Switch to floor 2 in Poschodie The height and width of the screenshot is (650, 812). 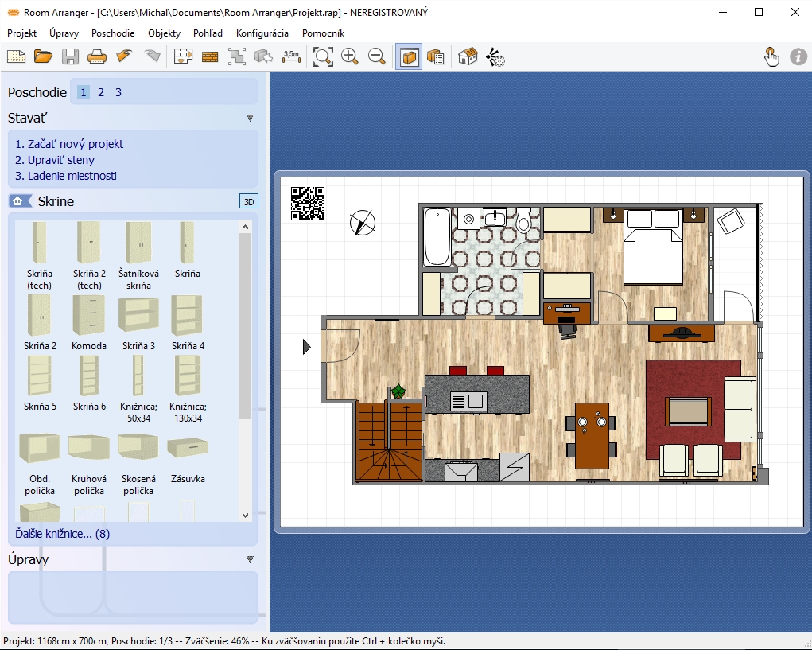click(101, 92)
